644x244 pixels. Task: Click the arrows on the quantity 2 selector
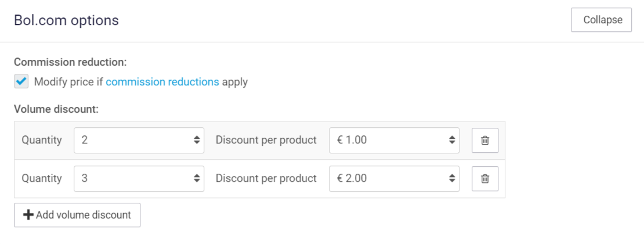[197, 141]
